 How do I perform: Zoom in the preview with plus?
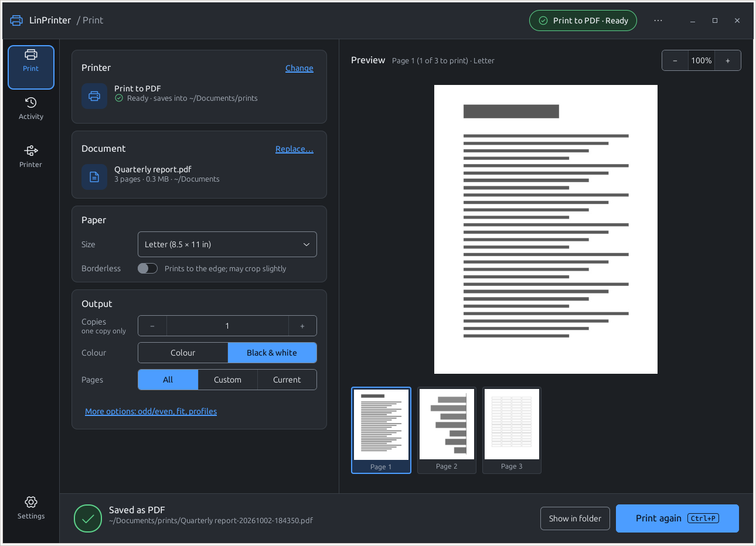click(x=728, y=60)
